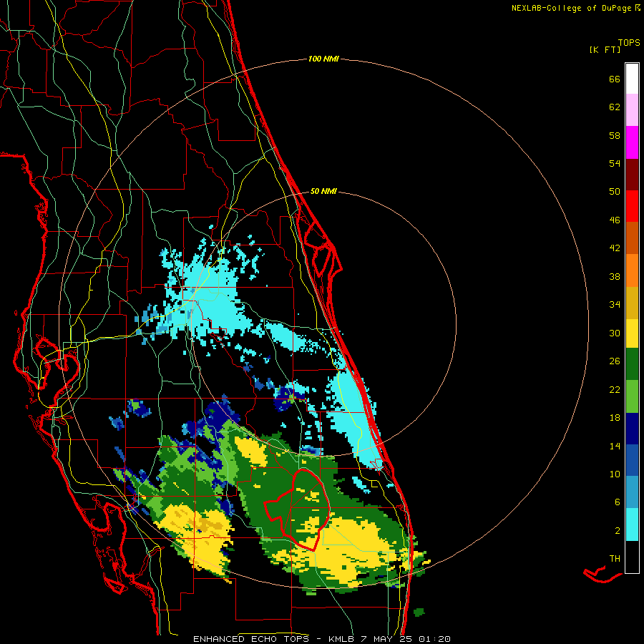Click the light pink 62K ft legend swatch

tap(632, 110)
